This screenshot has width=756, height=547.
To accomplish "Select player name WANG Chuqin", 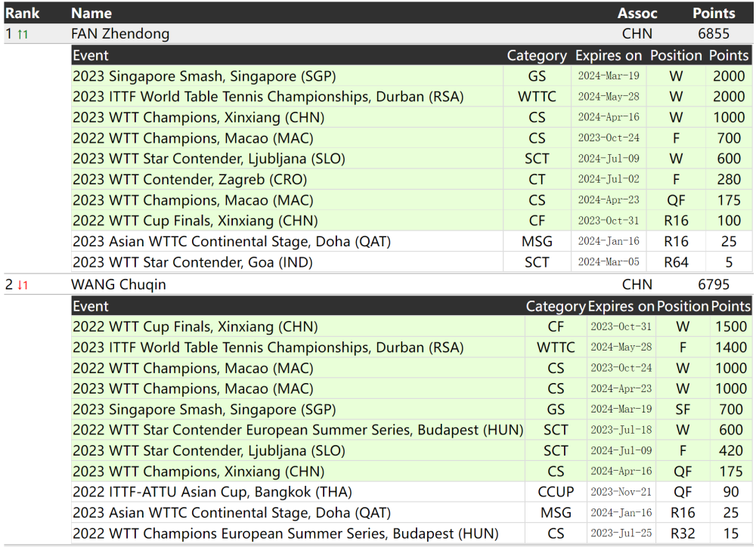I will coord(118,285).
